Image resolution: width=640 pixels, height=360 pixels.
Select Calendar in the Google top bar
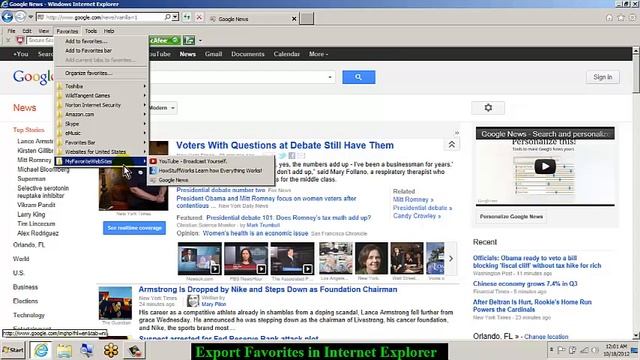point(287,54)
